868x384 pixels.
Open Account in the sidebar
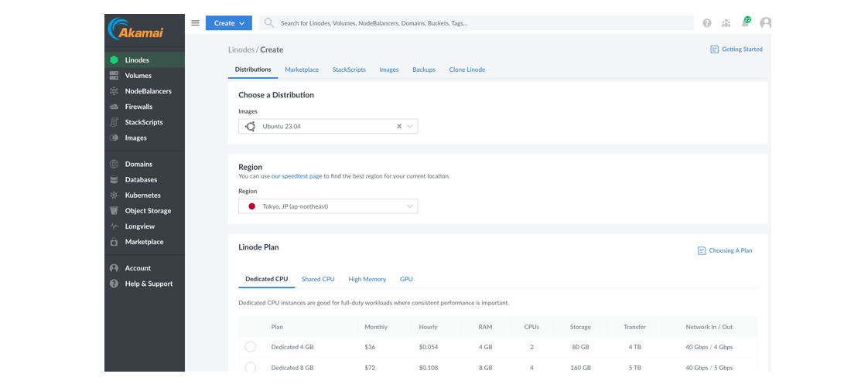pos(145,268)
